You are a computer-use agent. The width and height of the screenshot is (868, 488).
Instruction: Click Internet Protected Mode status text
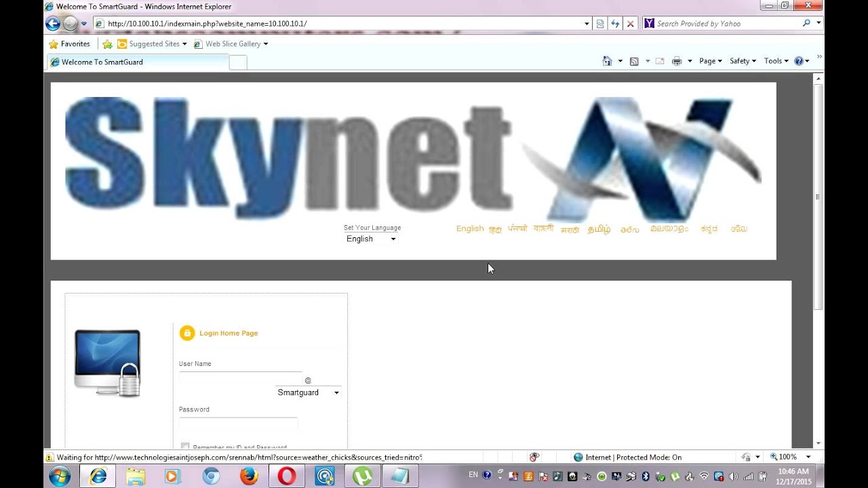tap(633, 457)
